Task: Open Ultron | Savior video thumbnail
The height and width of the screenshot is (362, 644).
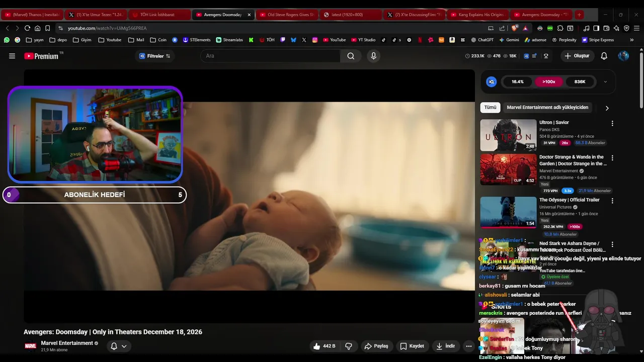Action: click(x=508, y=135)
